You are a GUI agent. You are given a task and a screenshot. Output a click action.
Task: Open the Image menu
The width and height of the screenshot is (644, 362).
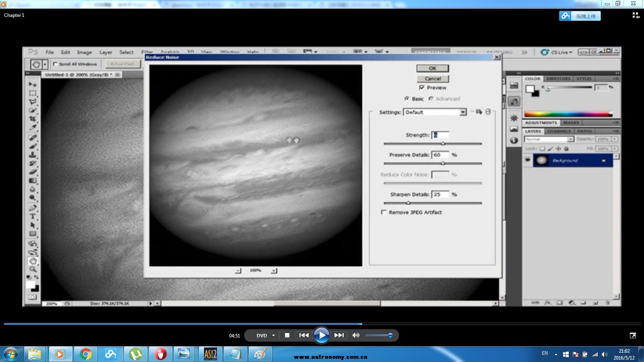[x=85, y=52]
